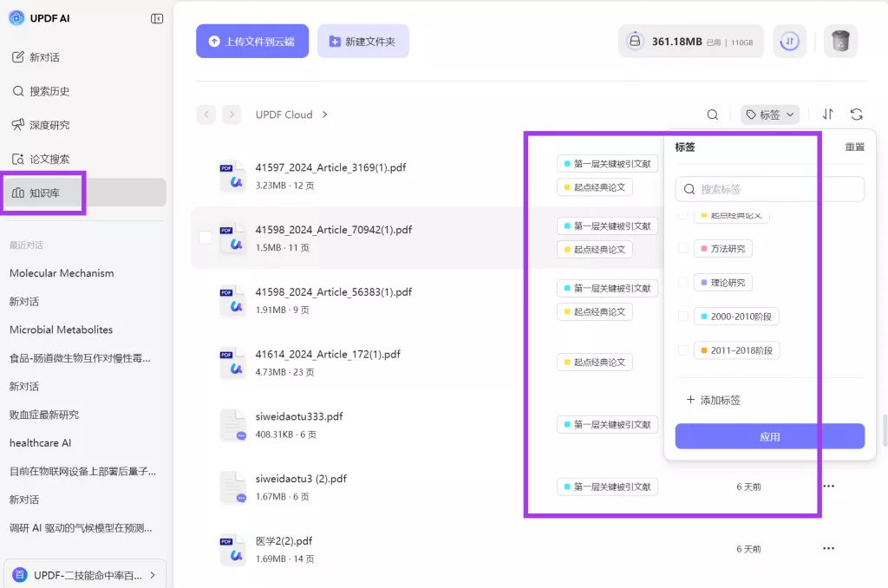
Task: Collapse the sidebar with the panel icon
Action: (157, 18)
